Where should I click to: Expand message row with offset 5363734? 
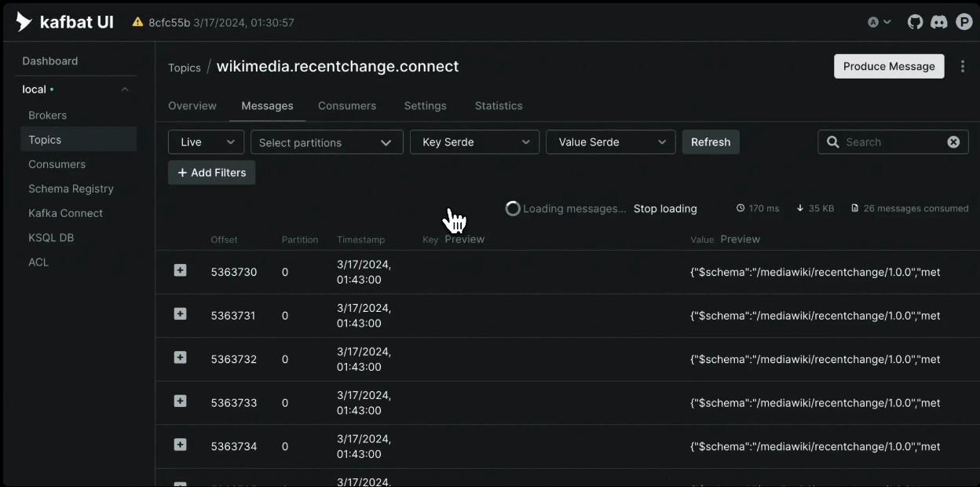point(180,445)
